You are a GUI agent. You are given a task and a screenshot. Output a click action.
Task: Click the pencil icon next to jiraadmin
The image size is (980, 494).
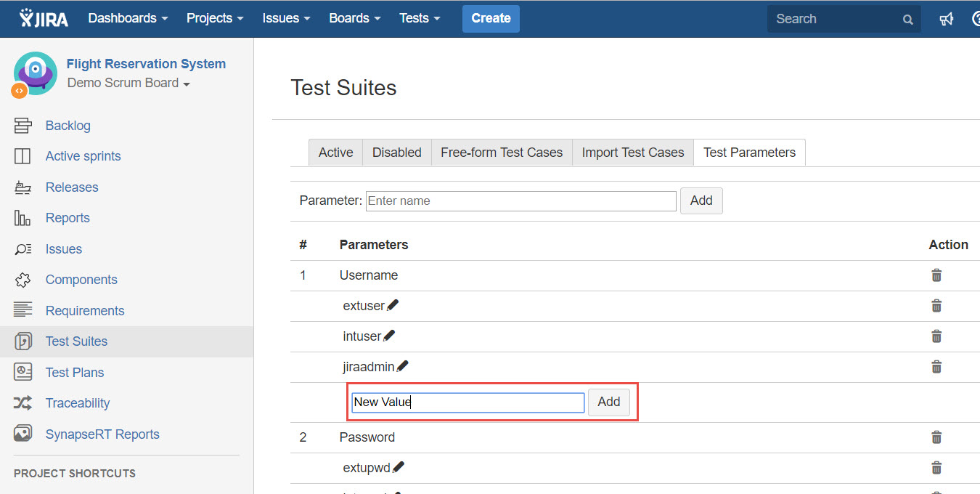402,367
